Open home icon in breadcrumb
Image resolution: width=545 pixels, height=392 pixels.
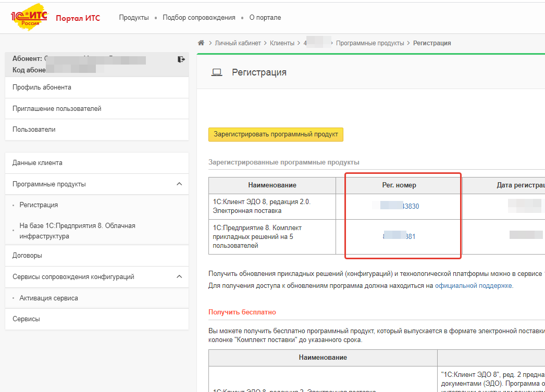[x=201, y=43]
